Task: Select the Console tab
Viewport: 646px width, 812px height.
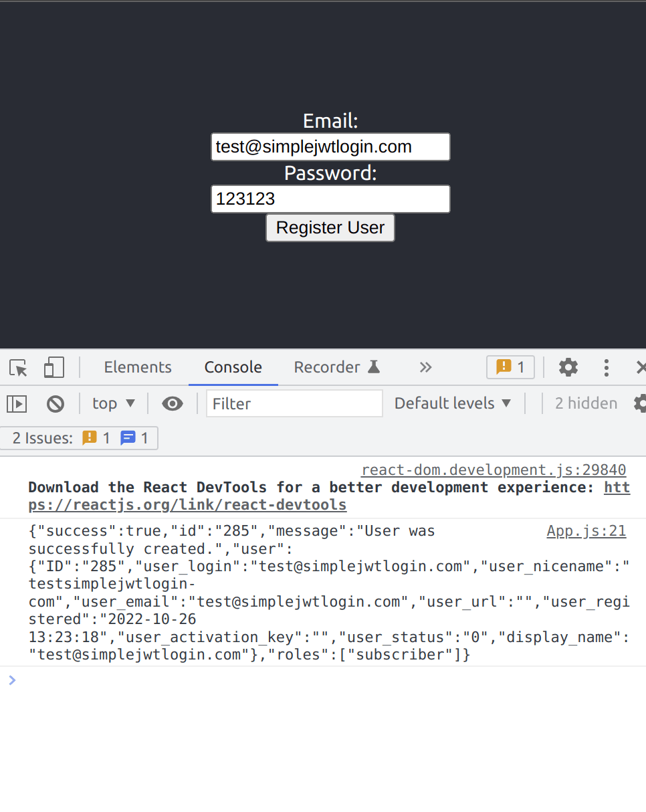Action: point(233,367)
